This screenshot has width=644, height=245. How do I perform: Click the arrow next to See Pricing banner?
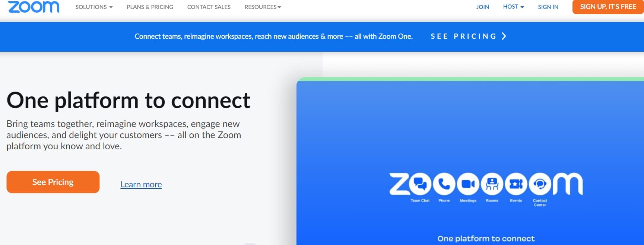(504, 36)
